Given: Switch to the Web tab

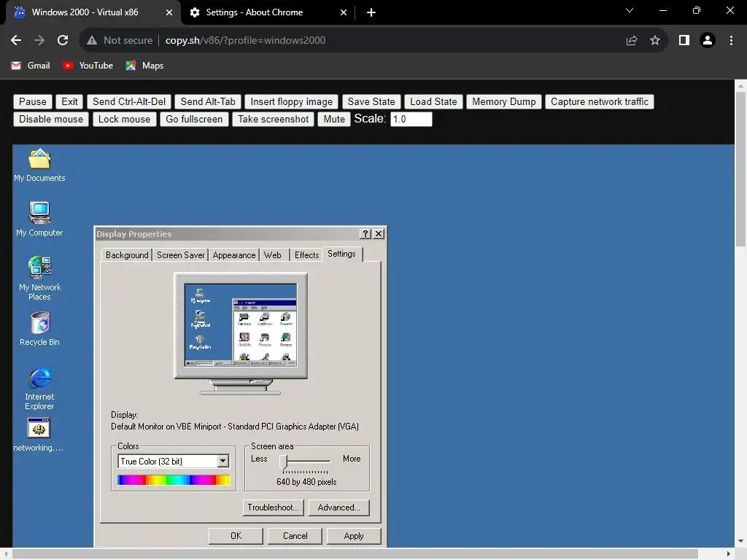Looking at the screenshot, I should [x=273, y=255].
